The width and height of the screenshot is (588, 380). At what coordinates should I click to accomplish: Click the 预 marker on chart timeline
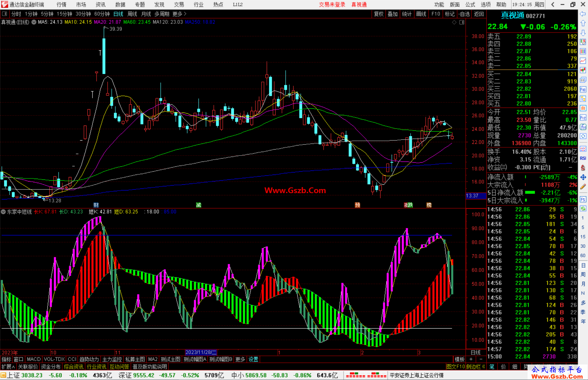[357, 205]
